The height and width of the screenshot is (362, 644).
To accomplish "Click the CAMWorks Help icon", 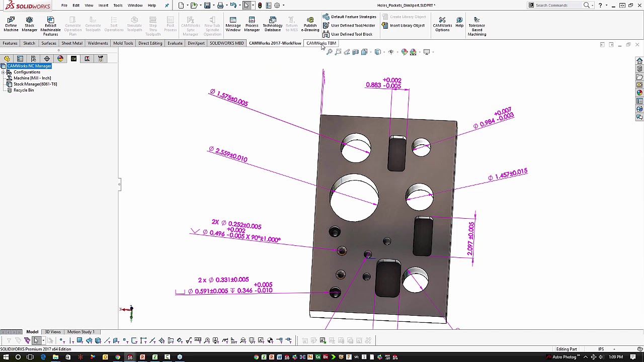I will tap(459, 23).
